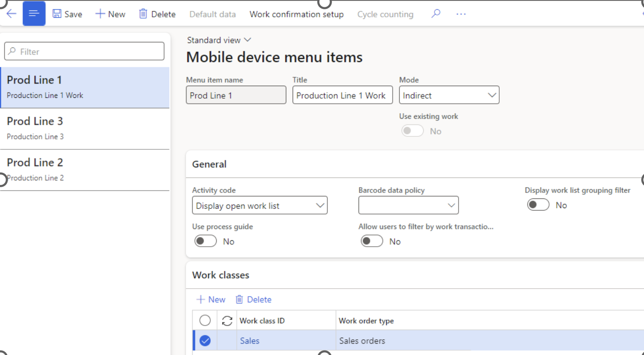Uncheck the Sales row selection checkbox
The height and width of the screenshot is (355, 644).
pos(205,341)
